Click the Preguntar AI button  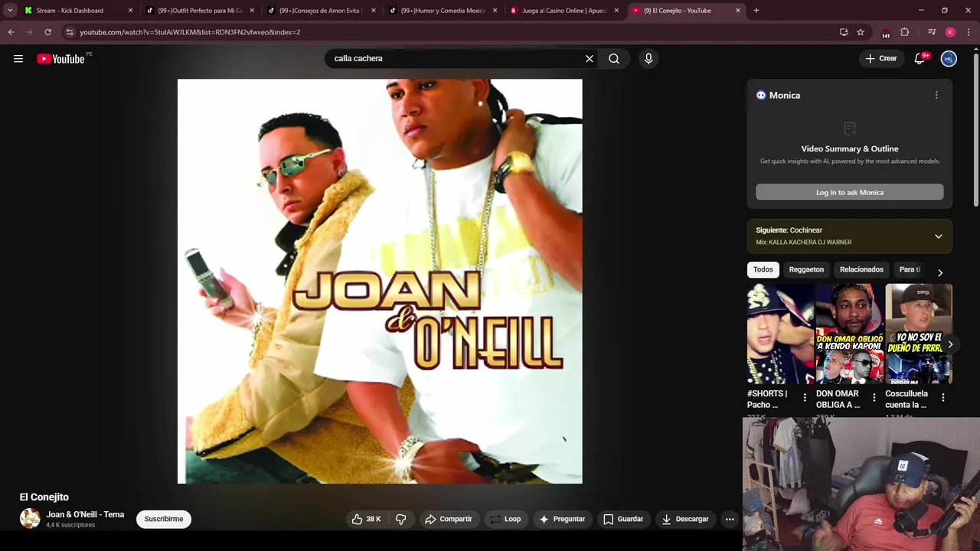click(562, 520)
